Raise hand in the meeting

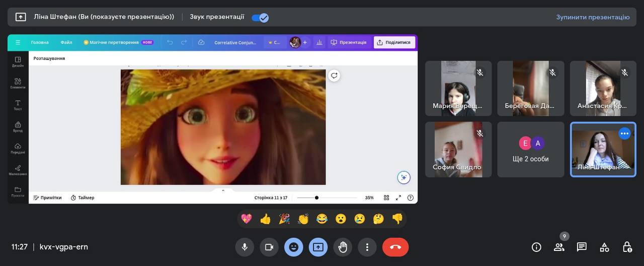point(343,247)
